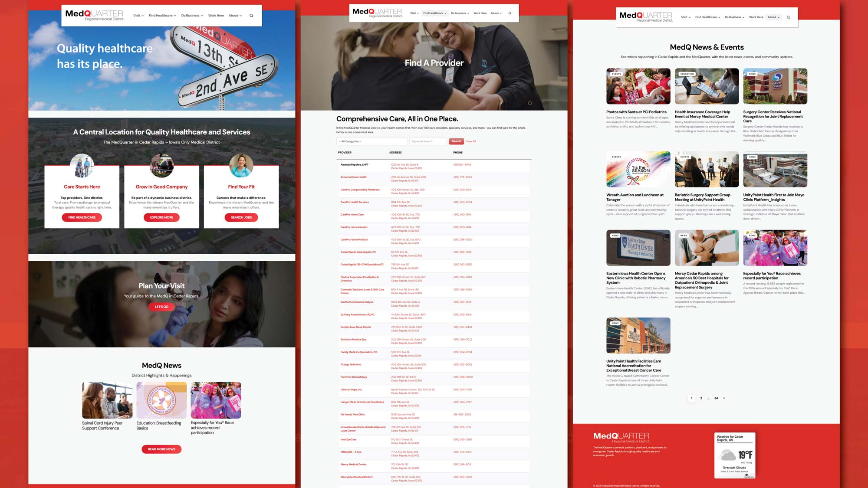Click the SEARCH JOBS button under Find Your Fit
Image resolution: width=868 pixels, height=488 pixels.
(241, 217)
